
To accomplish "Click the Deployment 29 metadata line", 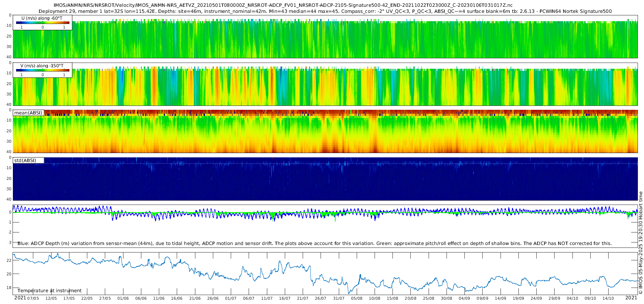I will point(325,11).
